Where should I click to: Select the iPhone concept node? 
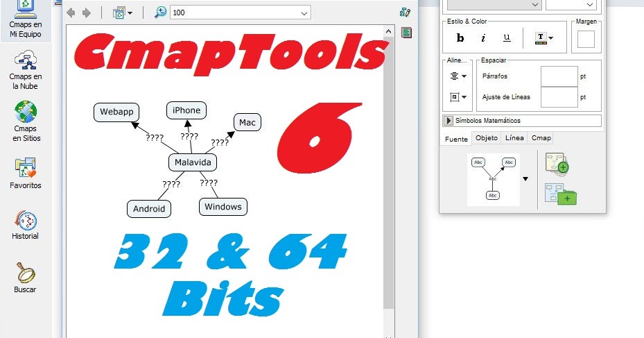pyautogui.click(x=186, y=110)
